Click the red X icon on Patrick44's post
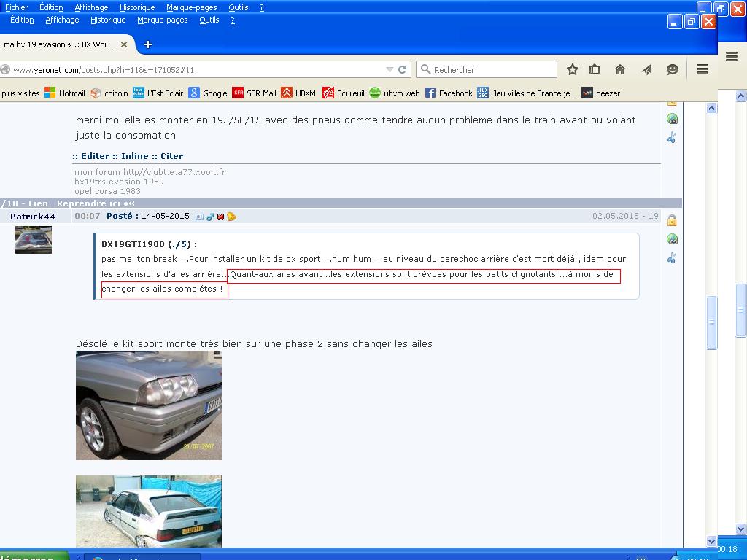Screen dimensions: 747x560 (220, 217)
